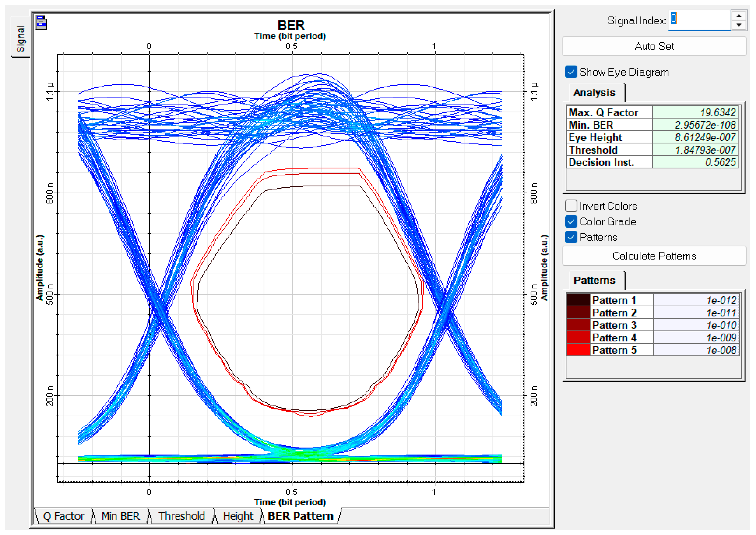Open the Min BER tab
The width and height of the screenshot is (756, 535).
coord(121,516)
